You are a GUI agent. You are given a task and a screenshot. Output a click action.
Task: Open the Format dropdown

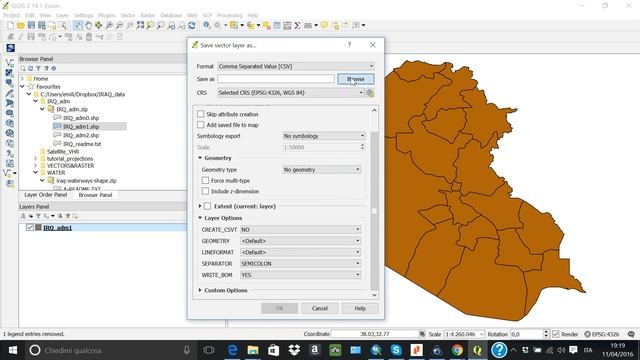[296, 66]
